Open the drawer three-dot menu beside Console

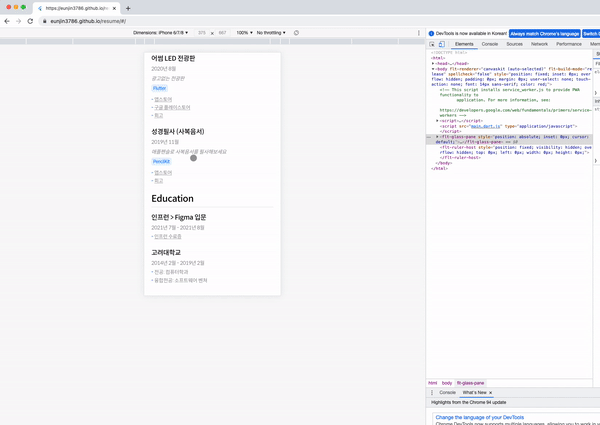pyautogui.click(x=432, y=392)
